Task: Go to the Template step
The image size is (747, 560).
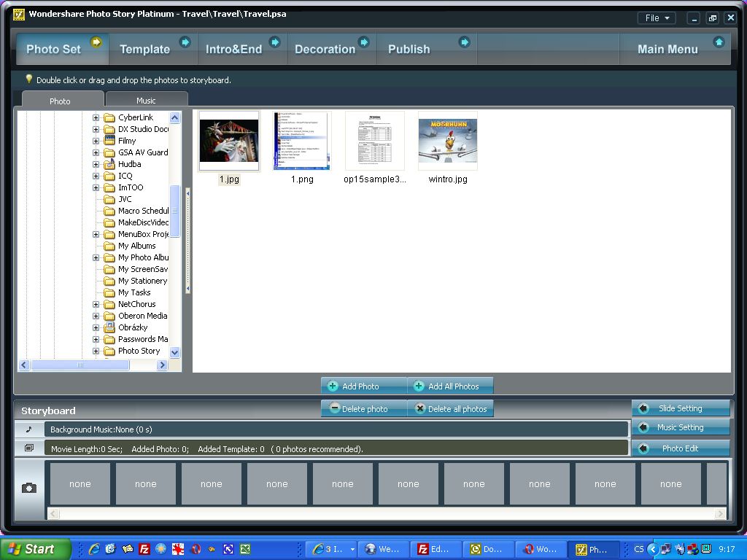Action: (x=144, y=49)
